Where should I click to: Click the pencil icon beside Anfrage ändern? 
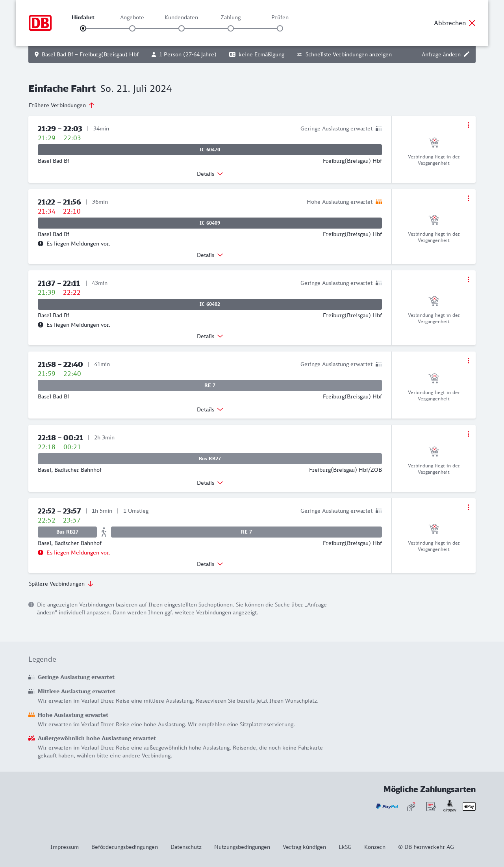[x=467, y=54]
